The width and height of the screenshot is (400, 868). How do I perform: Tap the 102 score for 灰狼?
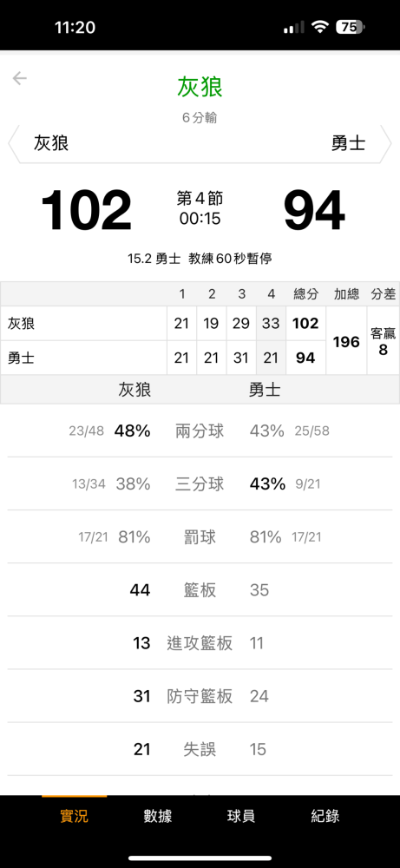pyautogui.click(x=86, y=211)
